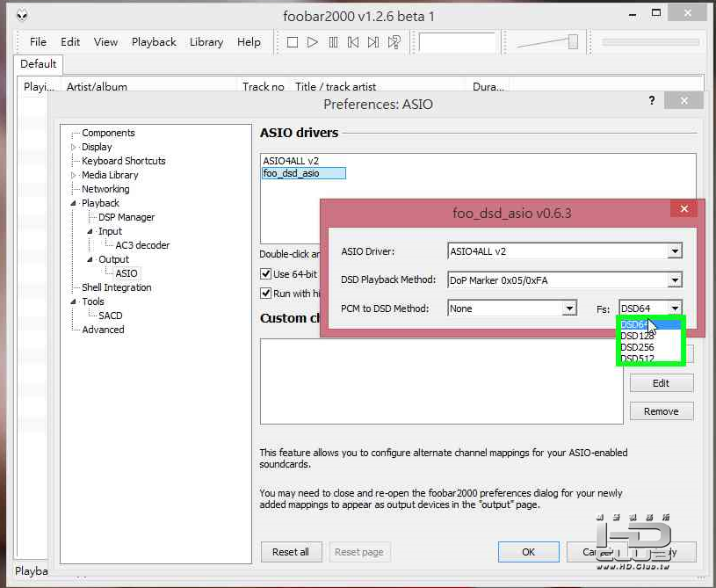Collapse the Playback tree node

(74, 203)
